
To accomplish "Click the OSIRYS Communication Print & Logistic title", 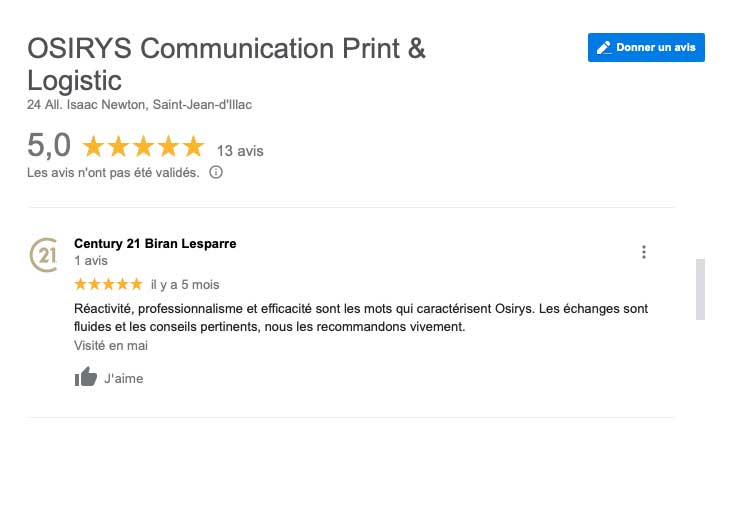I will [226, 64].
